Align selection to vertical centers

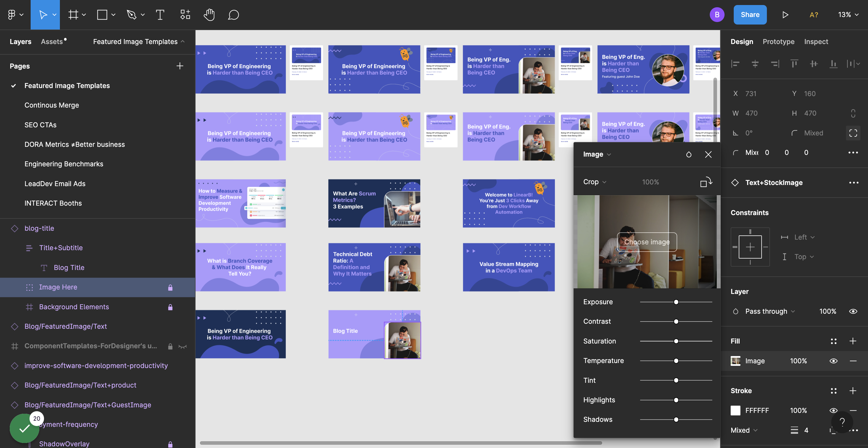[x=814, y=64]
